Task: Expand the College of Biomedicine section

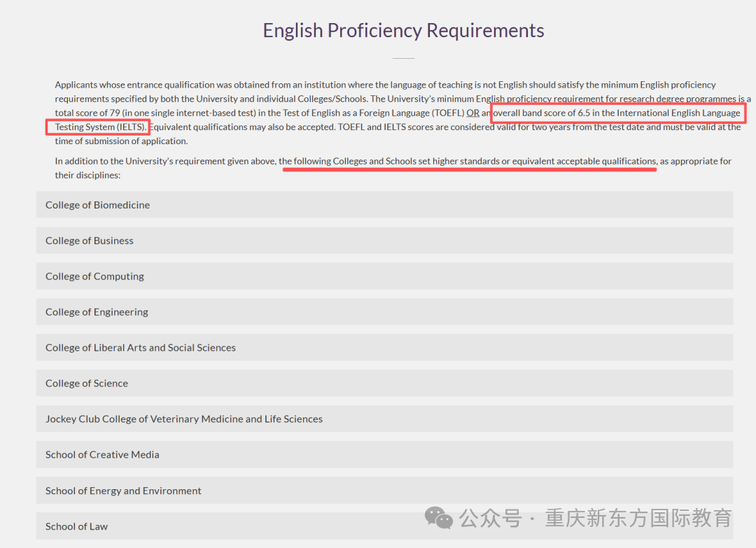Action: 385,205
